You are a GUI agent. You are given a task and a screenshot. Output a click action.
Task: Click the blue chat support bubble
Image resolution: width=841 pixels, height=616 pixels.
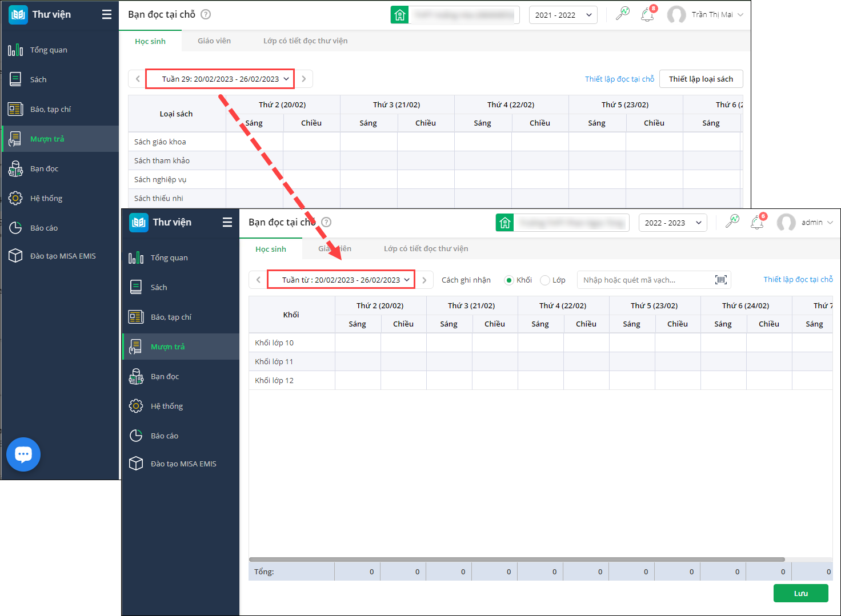pyautogui.click(x=23, y=454)
